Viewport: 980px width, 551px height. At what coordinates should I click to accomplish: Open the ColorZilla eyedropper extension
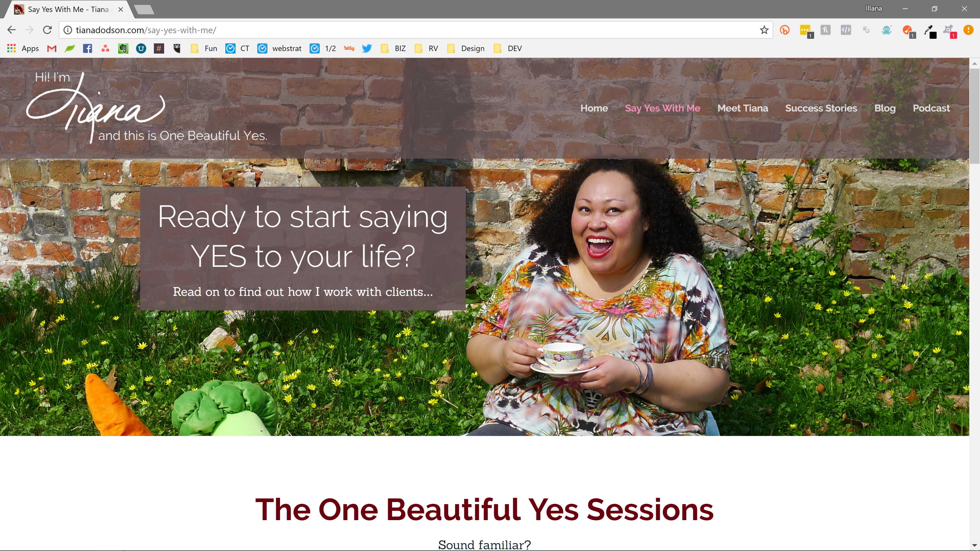coord(929,30)
